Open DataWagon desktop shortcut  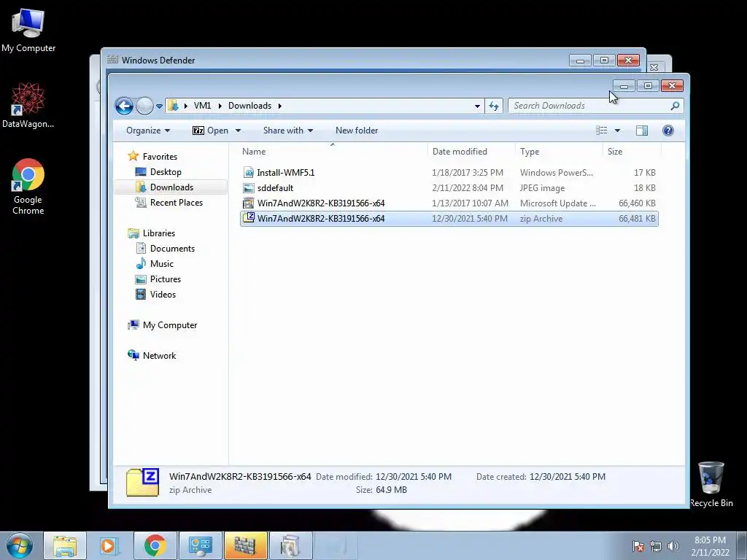(x=28, y=105)
